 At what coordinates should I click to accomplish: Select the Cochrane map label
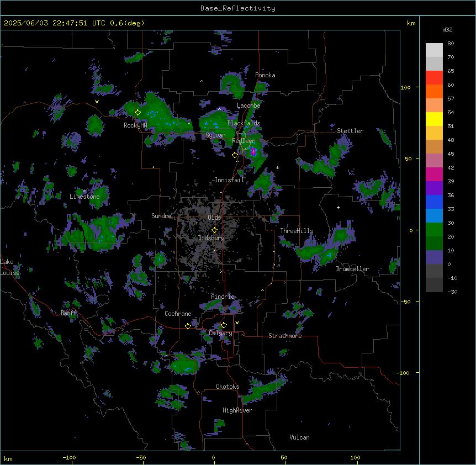[x=178, y=314]
